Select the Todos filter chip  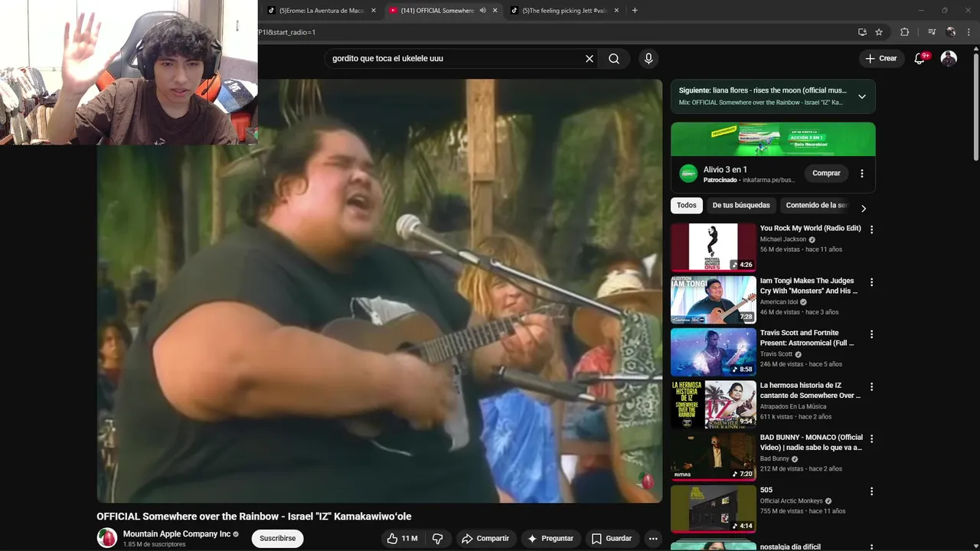tap(687, 205)
